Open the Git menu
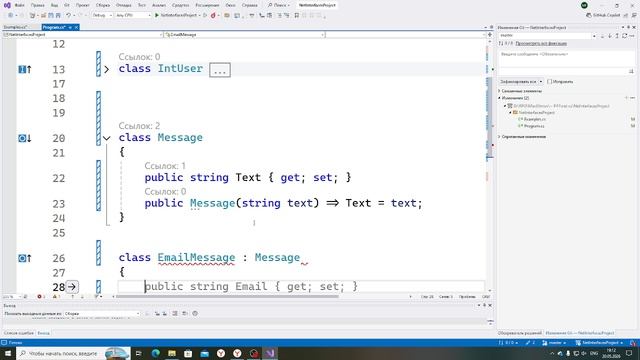 (67, 5)
